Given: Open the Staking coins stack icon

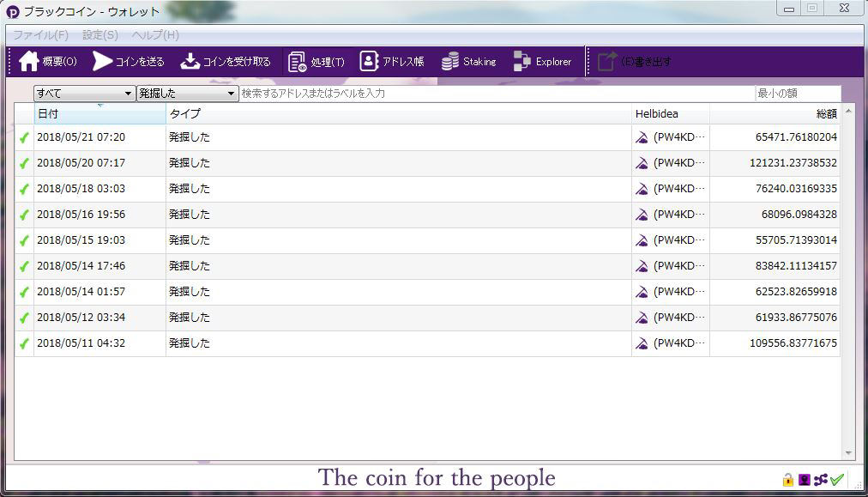Looking at the screenshot, I should click(450, 62).
